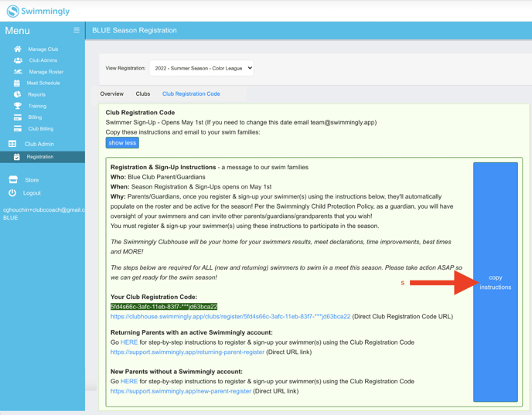This screenshot has height=415, width=532.
Task: Go to Club Admins menu item
Action: (x=43, y=60)
